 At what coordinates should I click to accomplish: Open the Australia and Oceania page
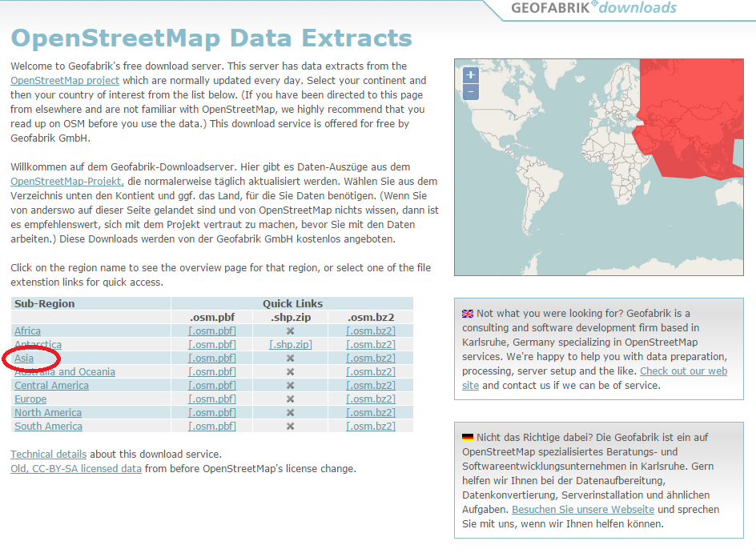(64, 371)
